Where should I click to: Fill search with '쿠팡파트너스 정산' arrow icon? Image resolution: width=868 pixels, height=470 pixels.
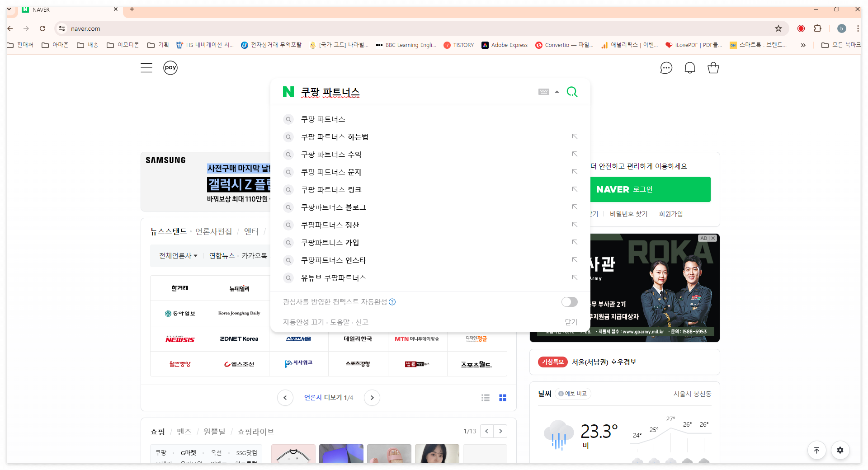[575, 225]
